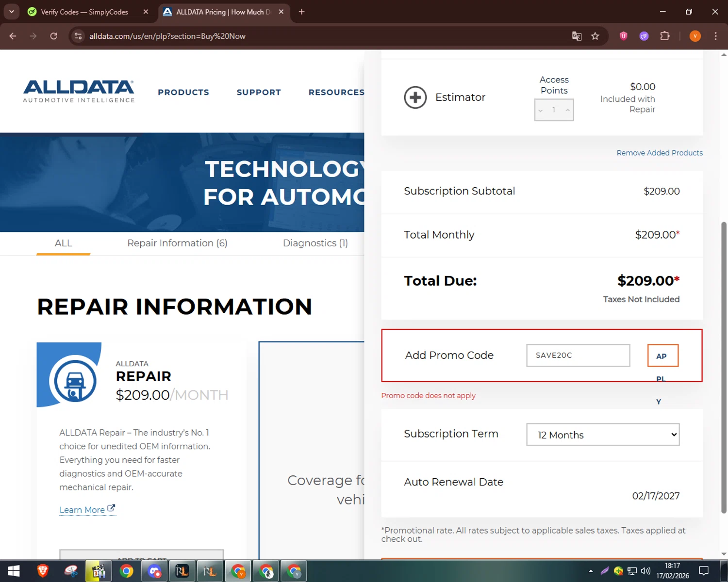The width and height of the screenshot is (728, 582).
Task: Click the promo code input field
Action: pos(578,356)
